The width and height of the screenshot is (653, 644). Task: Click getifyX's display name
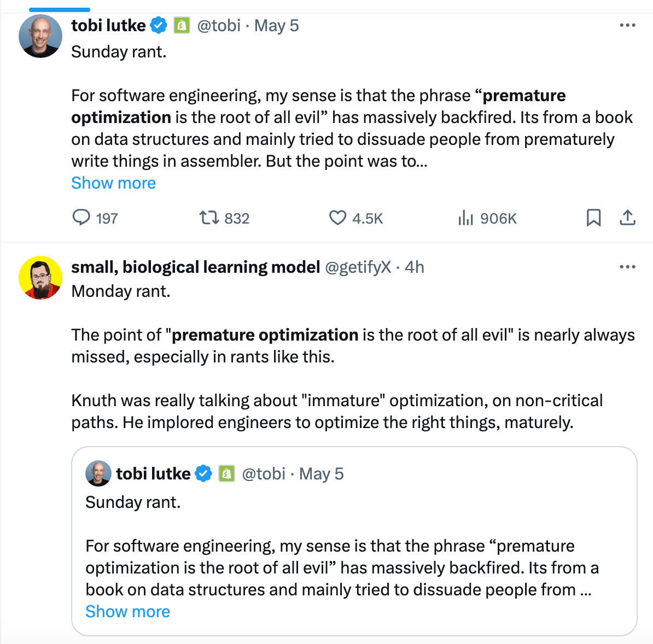195,267
